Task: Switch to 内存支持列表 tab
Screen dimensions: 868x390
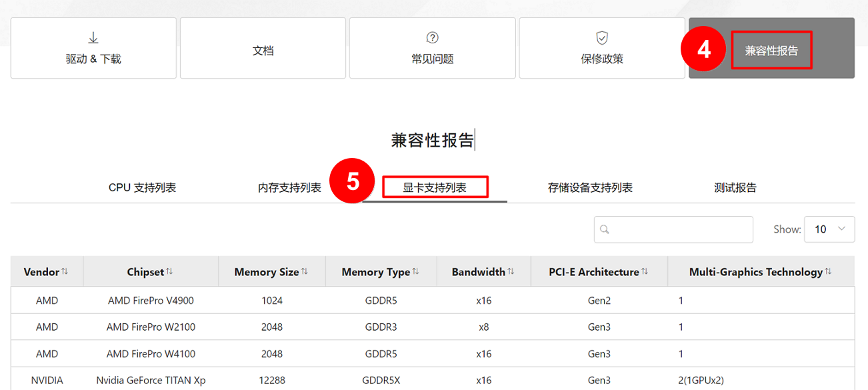Action: pos(289,188)
